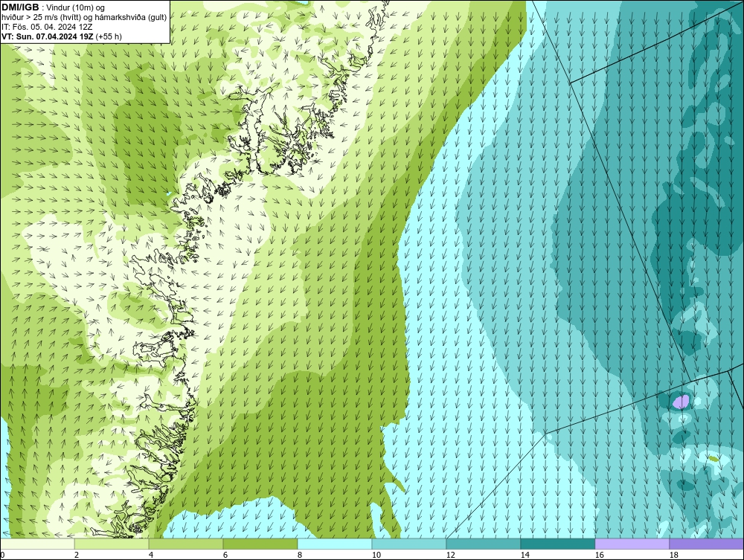The height and width of the screenshot is (560, 744).
Task: Click the legend scale label '4'
Action: tap(151, 555)
